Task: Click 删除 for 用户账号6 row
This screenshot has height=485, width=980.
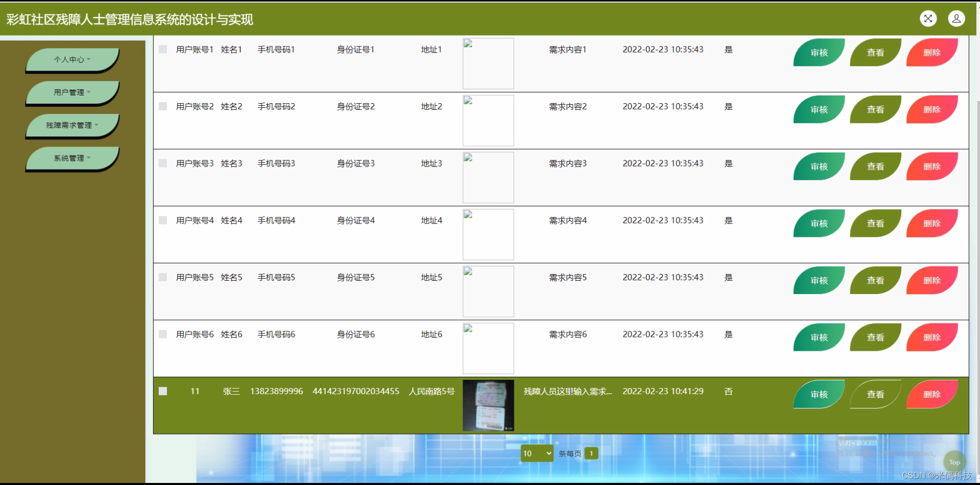Action: tap(932, 337)
